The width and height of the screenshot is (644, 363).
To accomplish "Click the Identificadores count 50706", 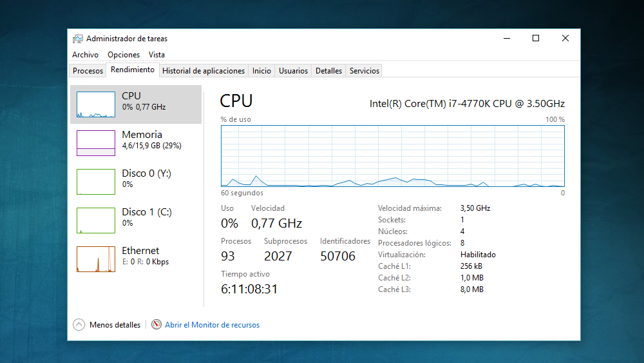I will pyautogui.click(x=337, y=256).
